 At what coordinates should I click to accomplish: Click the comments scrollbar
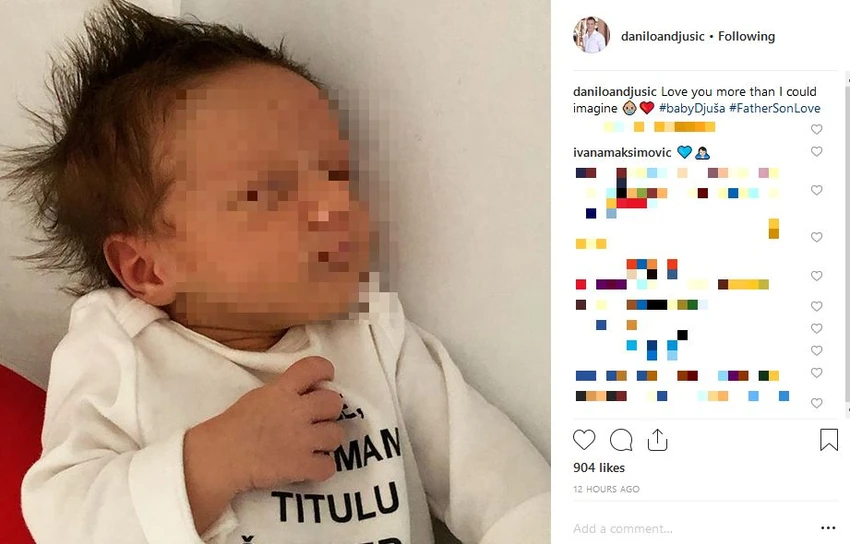(847, 244)
